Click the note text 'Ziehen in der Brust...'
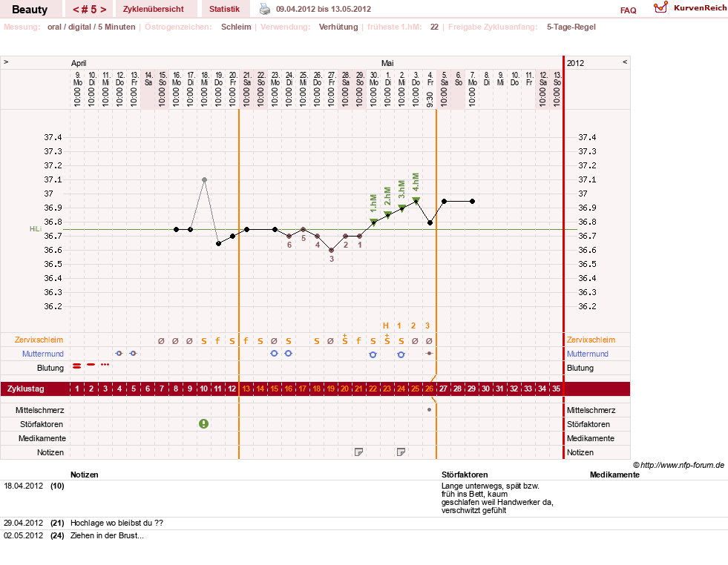728x565 pixels. pos(108,535)
